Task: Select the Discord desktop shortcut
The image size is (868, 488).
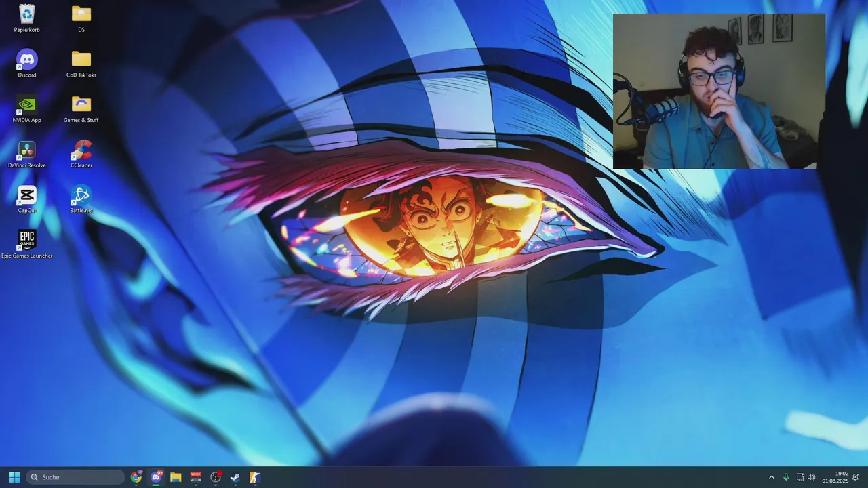Action: point(27,64)
